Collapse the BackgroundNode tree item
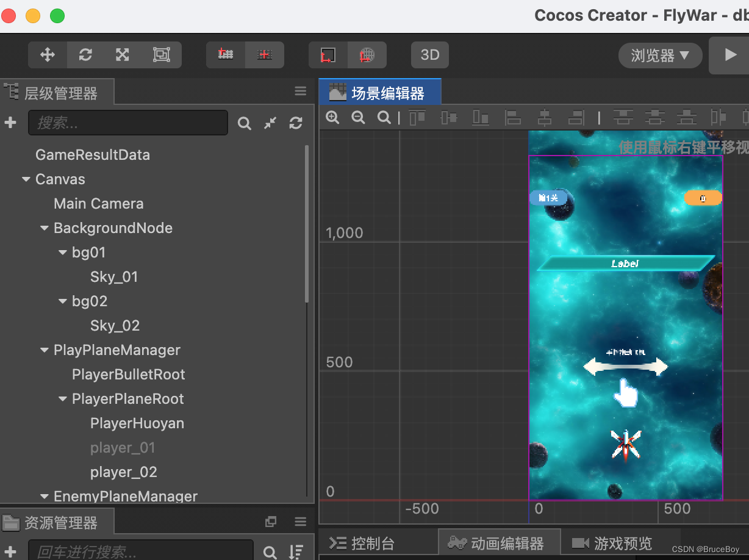This screenshot has height=560, width=749. 43,228
